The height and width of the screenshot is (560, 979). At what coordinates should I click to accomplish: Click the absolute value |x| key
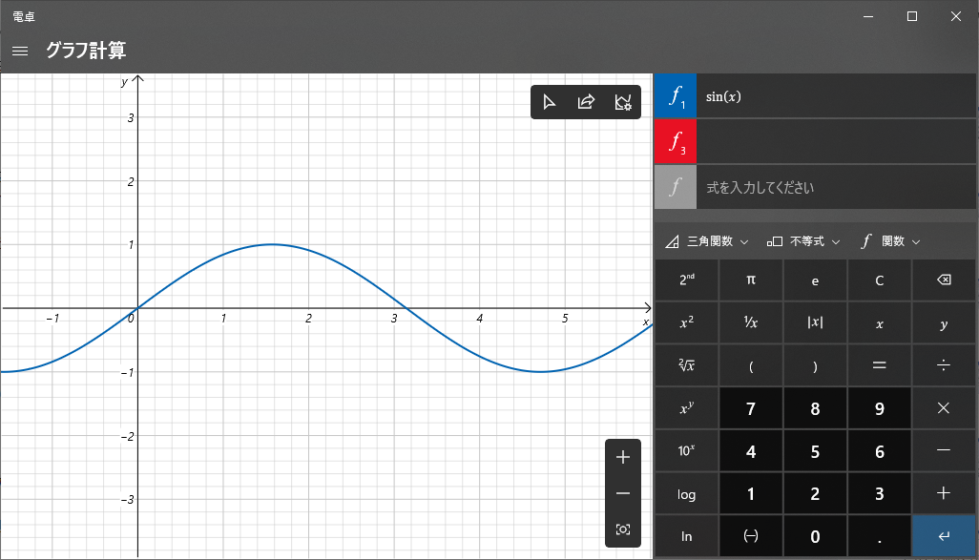point(815,322)
